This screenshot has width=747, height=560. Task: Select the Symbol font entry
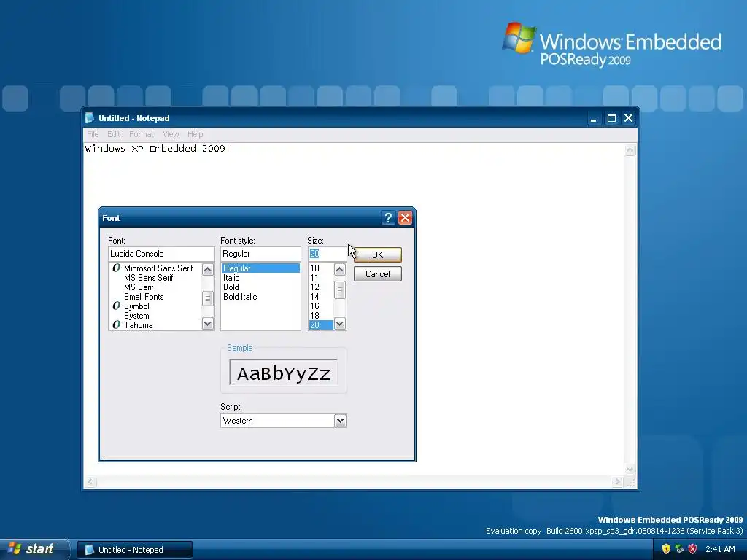(136, 306)
